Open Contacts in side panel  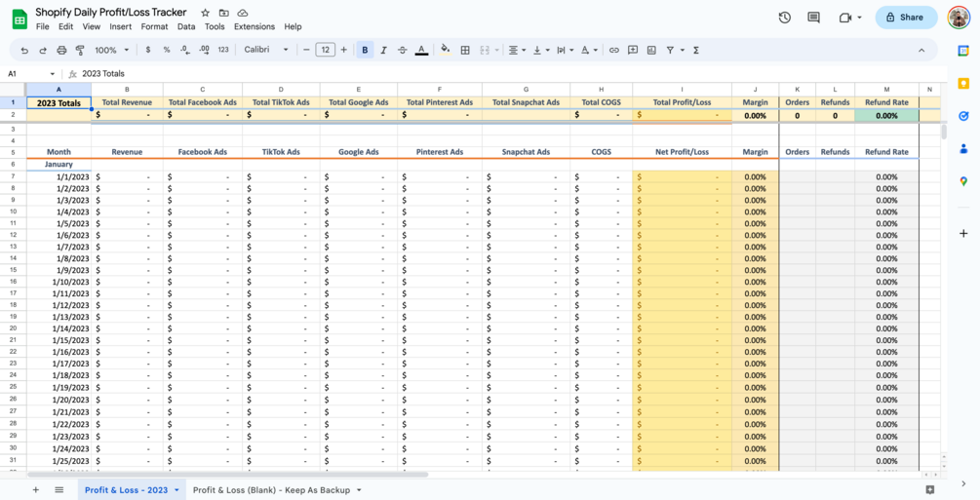[x=963, y=149]
